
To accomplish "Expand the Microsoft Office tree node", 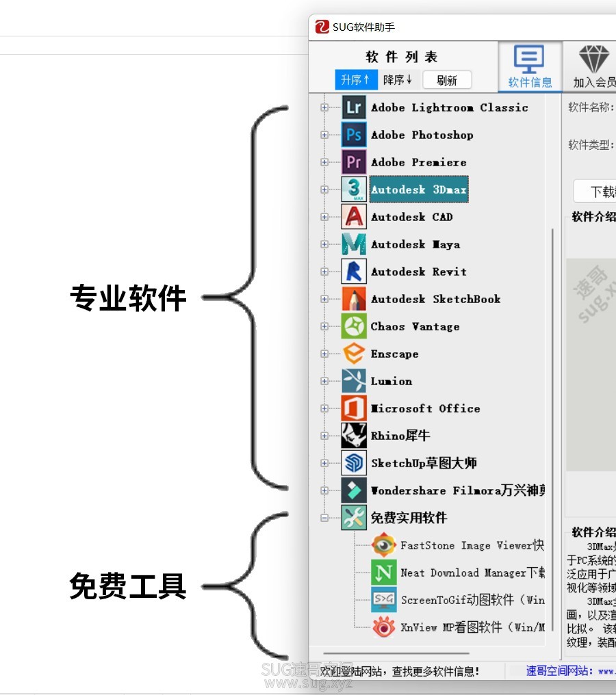I will tap(324, 408).
